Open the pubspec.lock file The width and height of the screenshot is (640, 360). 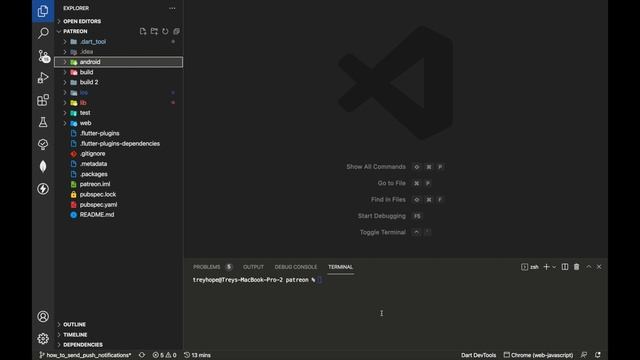[x=118, y=195]
